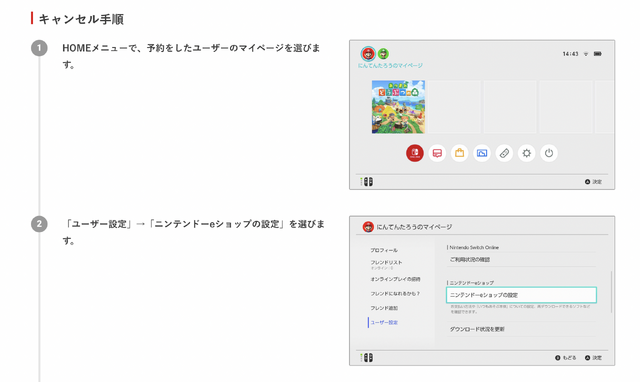Screen dimensions: 640x382
Task: Click the 14:43 clock on HOME screen
Action: coord(570,54)
